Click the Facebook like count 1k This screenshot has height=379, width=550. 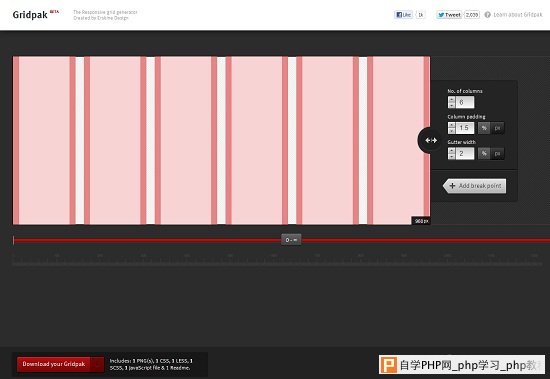coord(421,15)
